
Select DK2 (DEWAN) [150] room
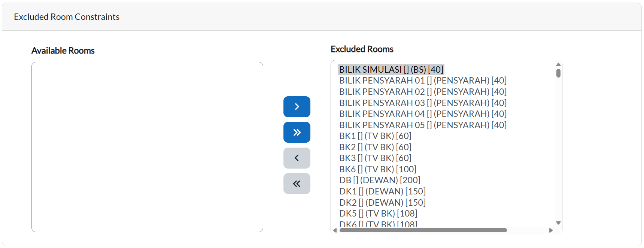click(x=382, y=203)
